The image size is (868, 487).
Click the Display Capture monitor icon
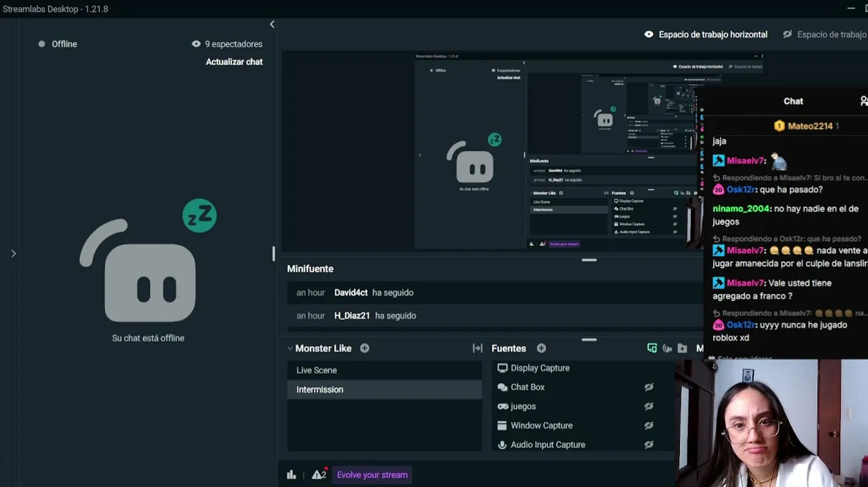[x=502, y=368]
